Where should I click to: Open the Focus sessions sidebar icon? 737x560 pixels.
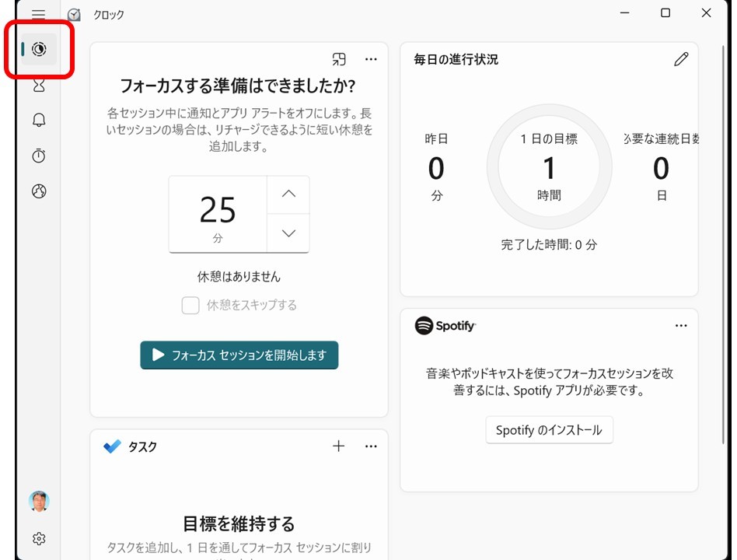(39, 50)
